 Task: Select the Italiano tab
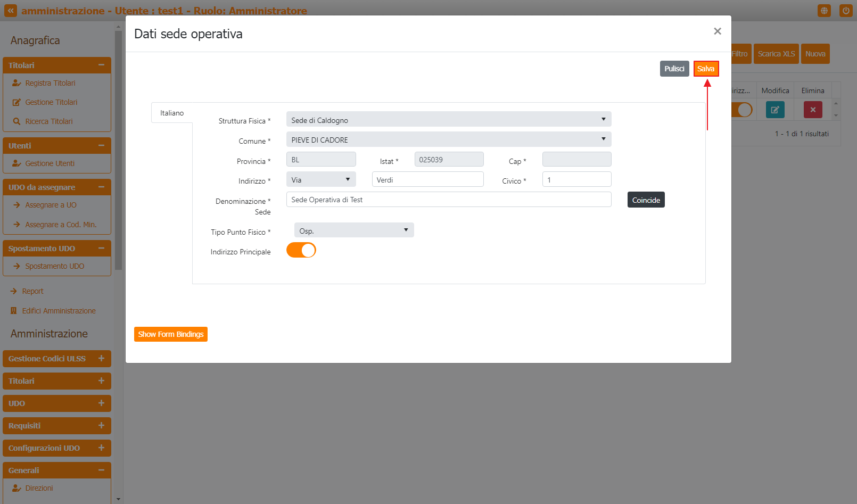pos(172,113)
